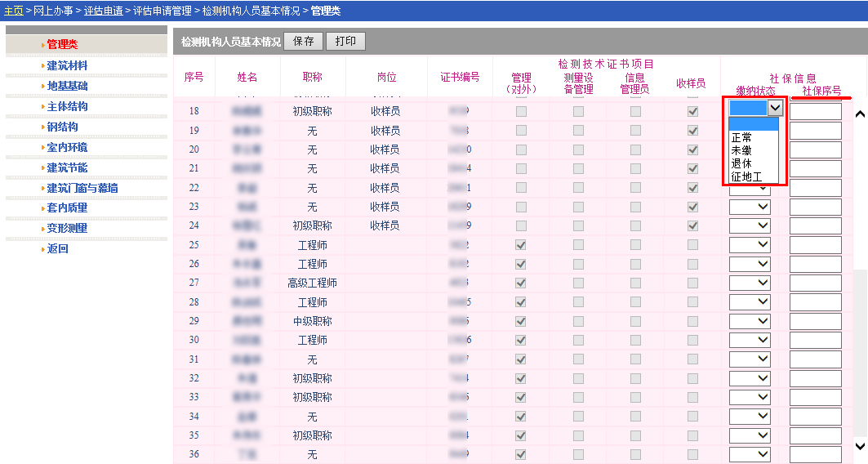Screen dimensions: 868x464
Task: Collapse the open 缴纳状态 dropdown in row 18
Action: (775, 108)
